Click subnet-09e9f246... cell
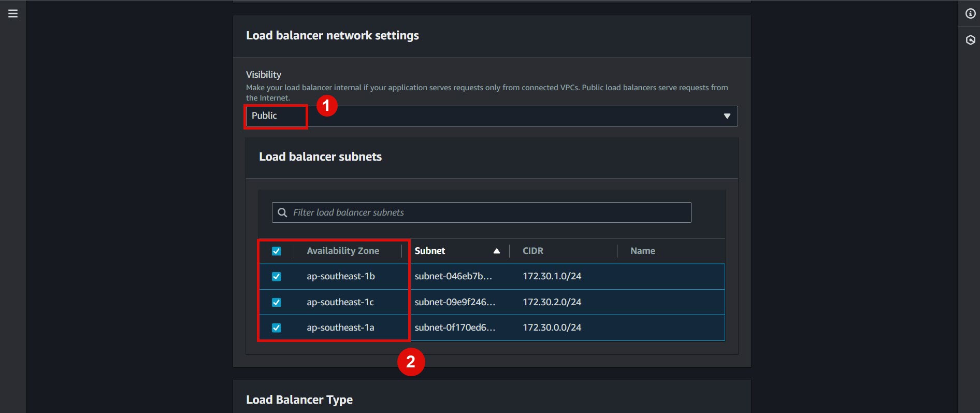This screenshot has width=980, height=413. [455, 302]
